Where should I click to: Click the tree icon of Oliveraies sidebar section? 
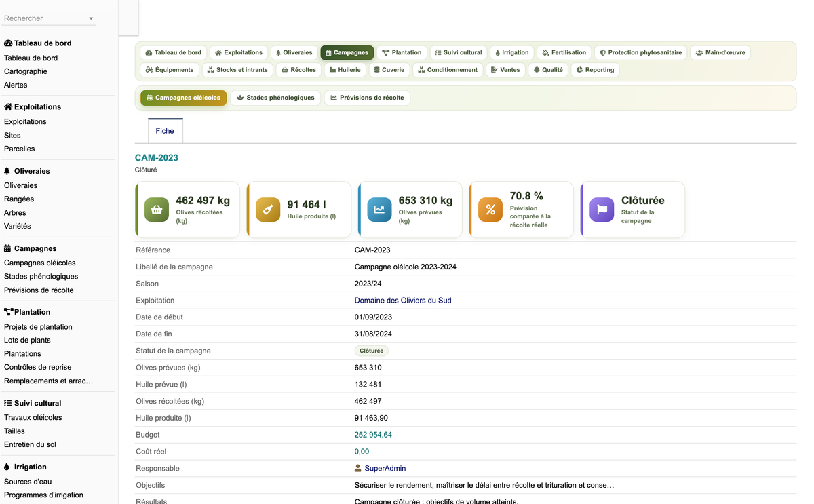[7, 171]
